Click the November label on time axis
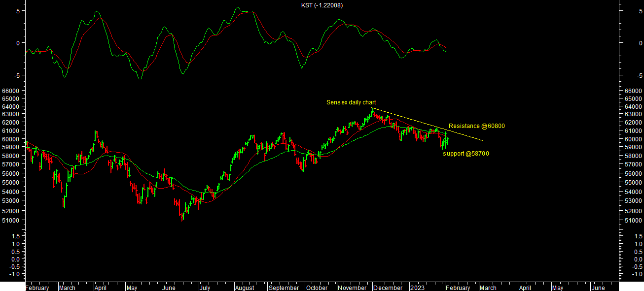The height and width of the screenshot is (291, 644). point(352,288)
